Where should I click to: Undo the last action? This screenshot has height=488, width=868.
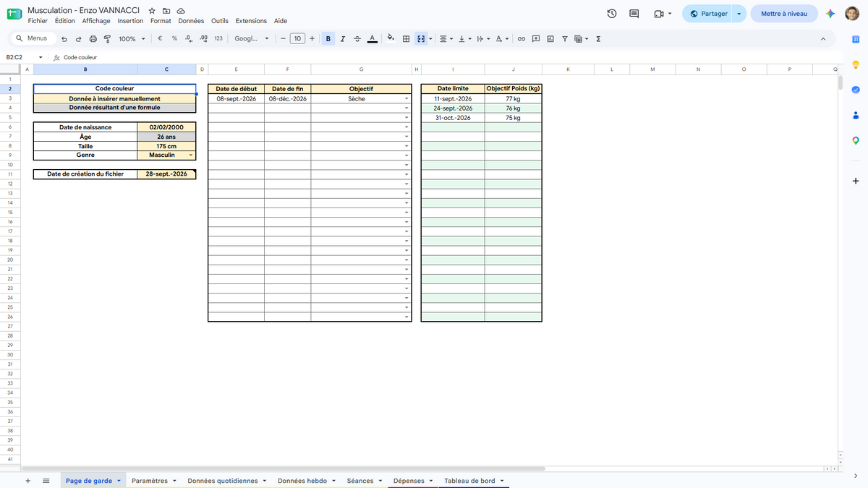[64, 39]
